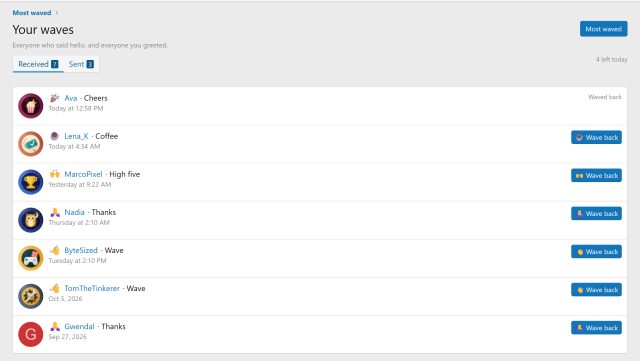Wave back to MarcoPixel with High five

pyautogui.click(x=596, y=175)
